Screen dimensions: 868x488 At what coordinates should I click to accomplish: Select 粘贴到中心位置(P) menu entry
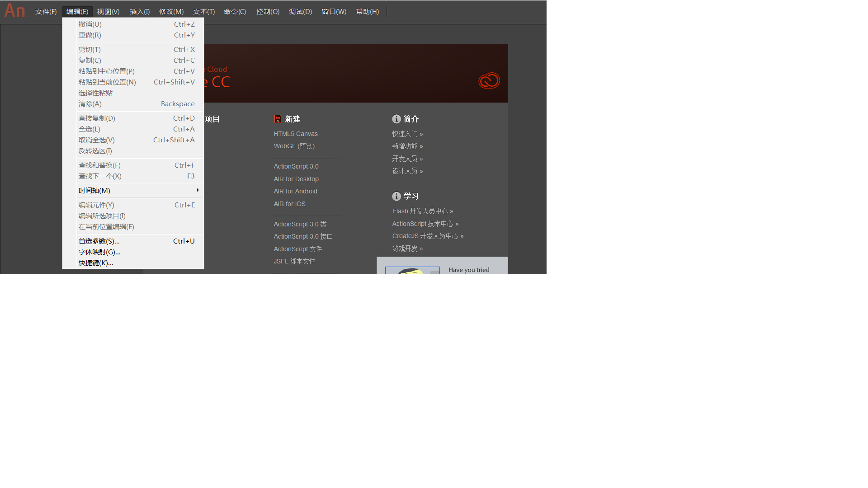[133, 71]
